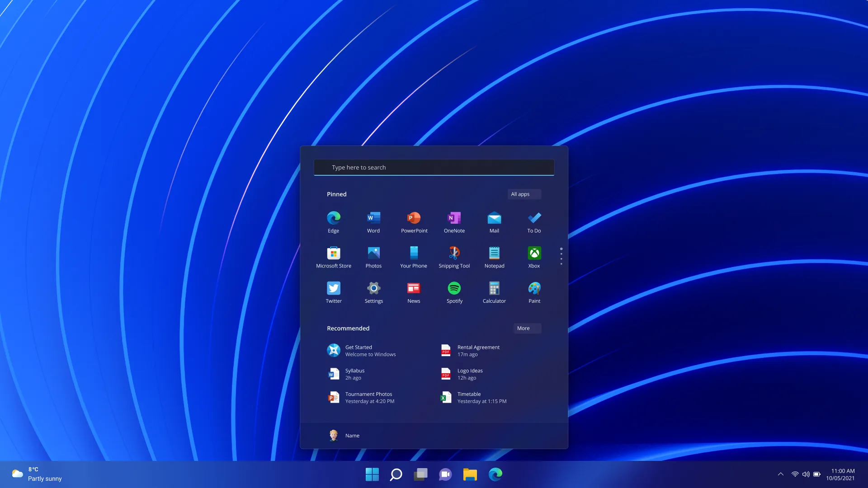Open the Paint app
The height and width of the screenshot is (488, 868).
(x=534, y=292)
